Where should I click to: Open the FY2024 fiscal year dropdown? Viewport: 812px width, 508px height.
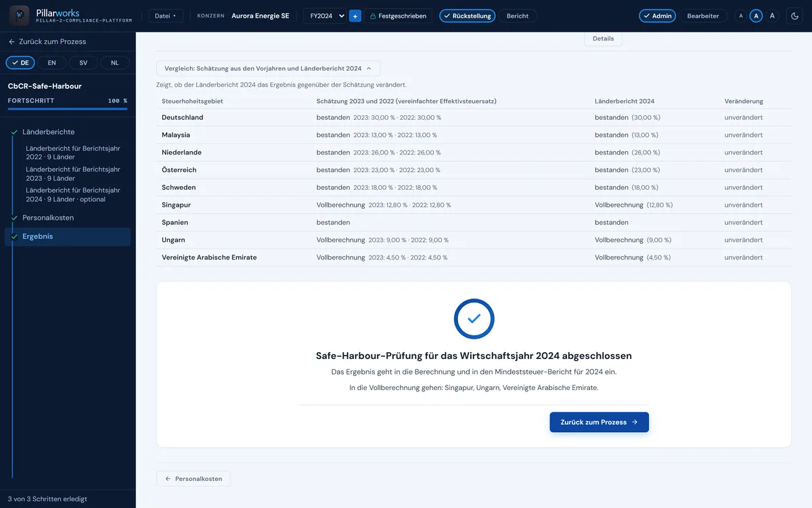click(325, 16)
